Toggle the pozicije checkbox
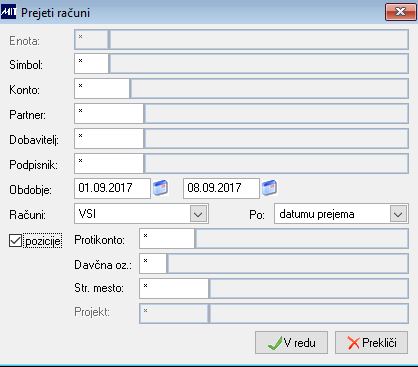The width and height of the screenshot is (418, 367). tap(15, 241)
